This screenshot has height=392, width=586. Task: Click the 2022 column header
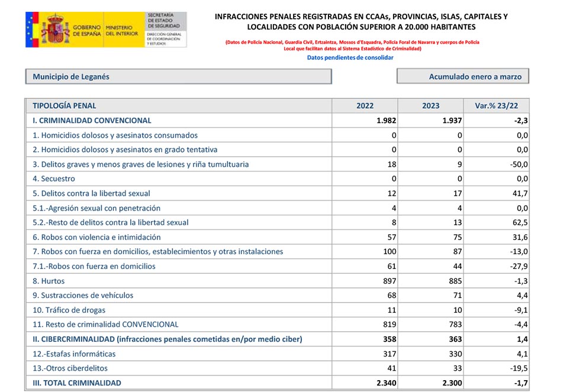(x=365, y=106)
